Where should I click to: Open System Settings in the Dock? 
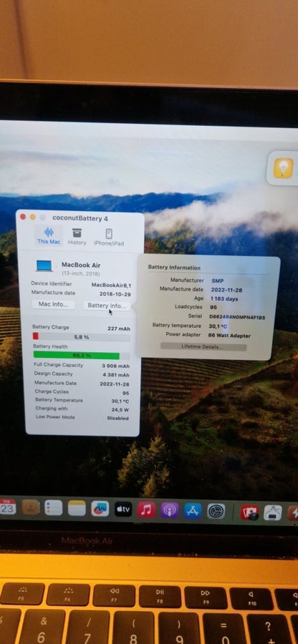(216, 512)
